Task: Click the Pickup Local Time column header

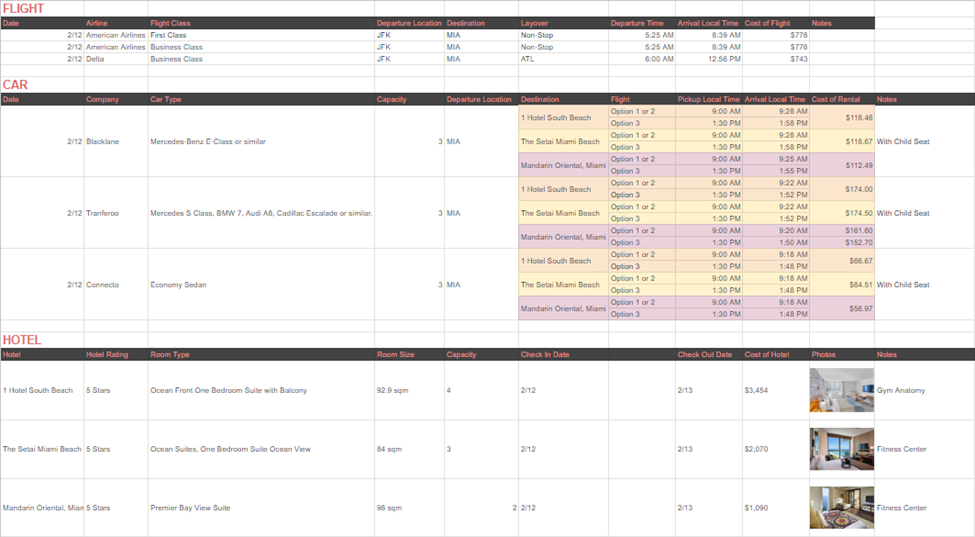Action: (709, 99)
